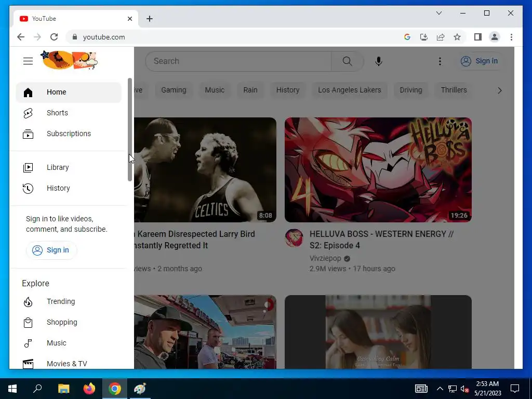Click the HELLUVA BOSS - WESTERN ENERGY title
Screen dimensions: 532x399
pyautogui.click(x=381, y=240)
